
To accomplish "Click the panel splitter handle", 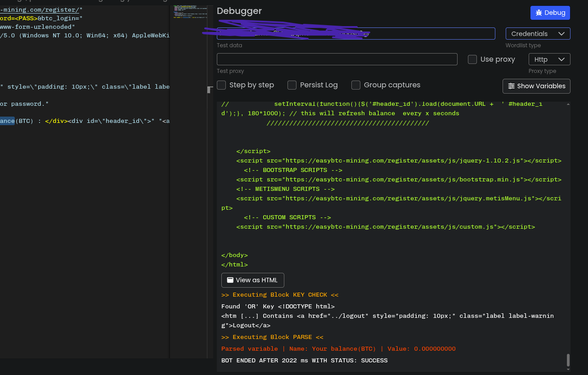I will pyautogui.click(x=210, y=90).
